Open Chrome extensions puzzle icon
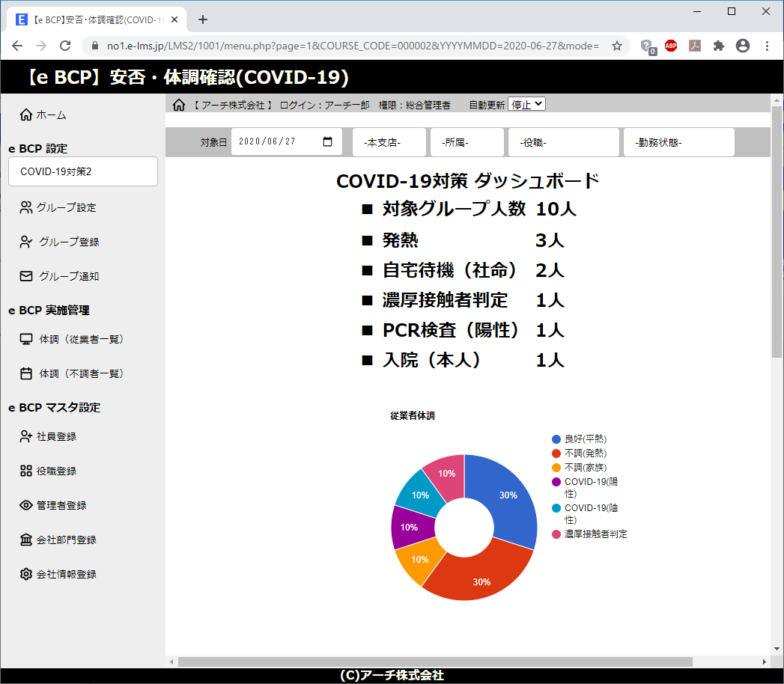Image resolution: width=784 pixels, height=684 pixels. (719, 46)
